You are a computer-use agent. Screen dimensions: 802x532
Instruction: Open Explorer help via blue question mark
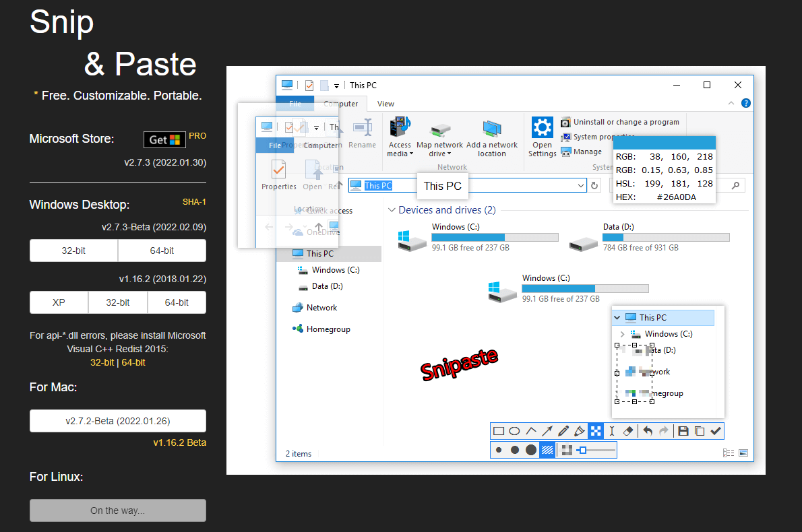tap(746, 103)
